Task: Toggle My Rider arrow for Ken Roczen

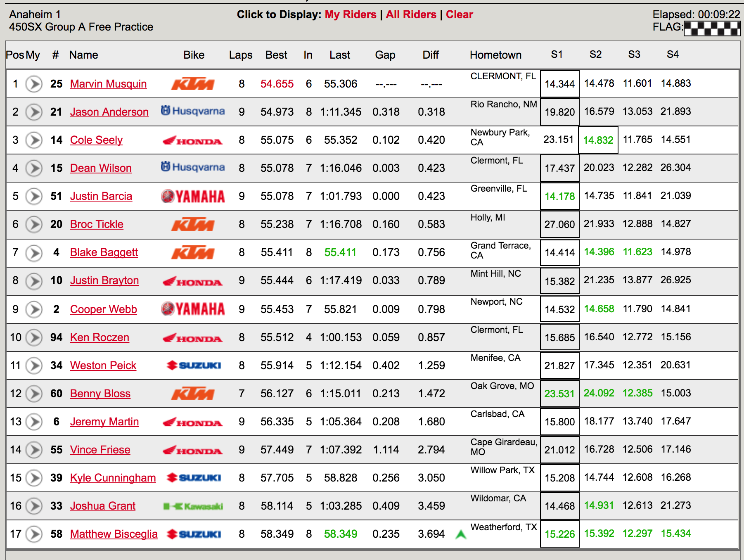Action: (34, 337)
